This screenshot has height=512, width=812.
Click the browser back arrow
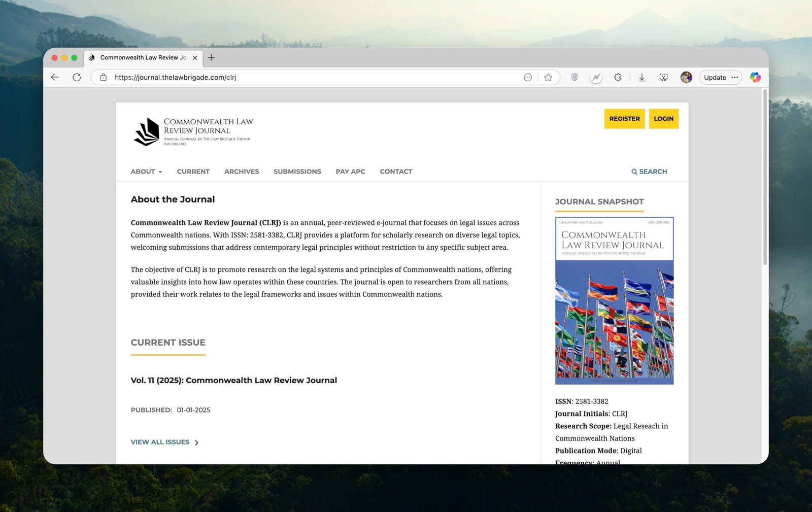55,77
